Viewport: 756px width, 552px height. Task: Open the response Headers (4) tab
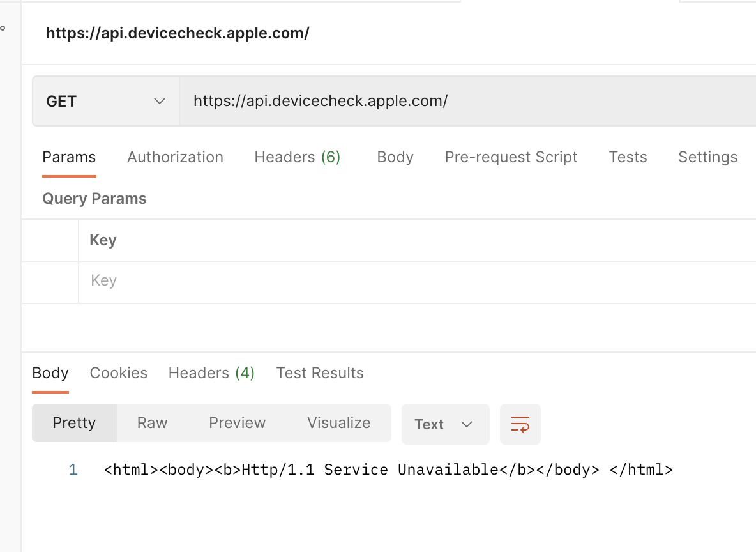[x=211, y=373]
